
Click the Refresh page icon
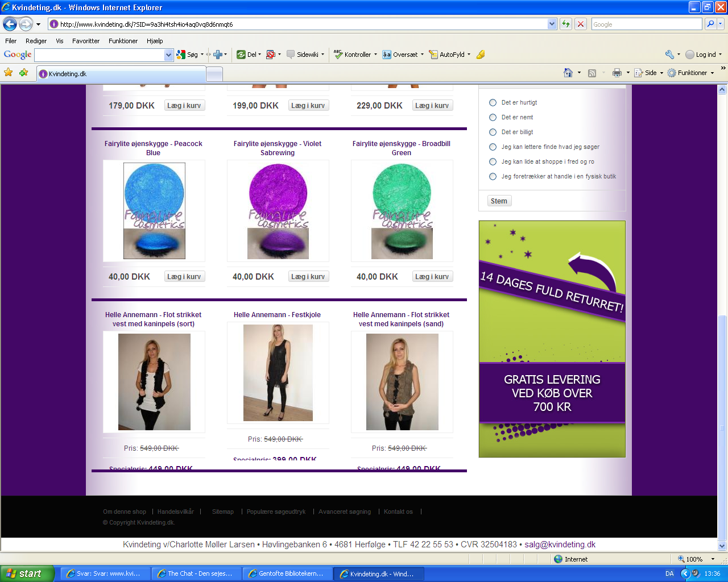(x=566, y=24)
